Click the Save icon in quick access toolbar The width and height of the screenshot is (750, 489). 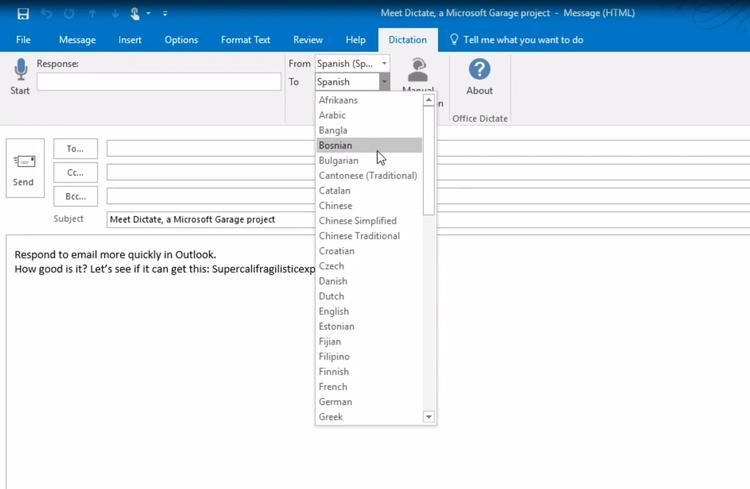pos(22,13)
